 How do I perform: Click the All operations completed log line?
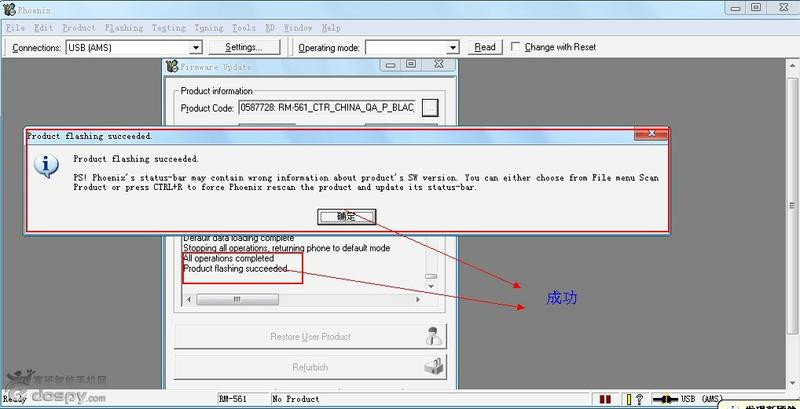pyautogui.click(x=229, y=259)
